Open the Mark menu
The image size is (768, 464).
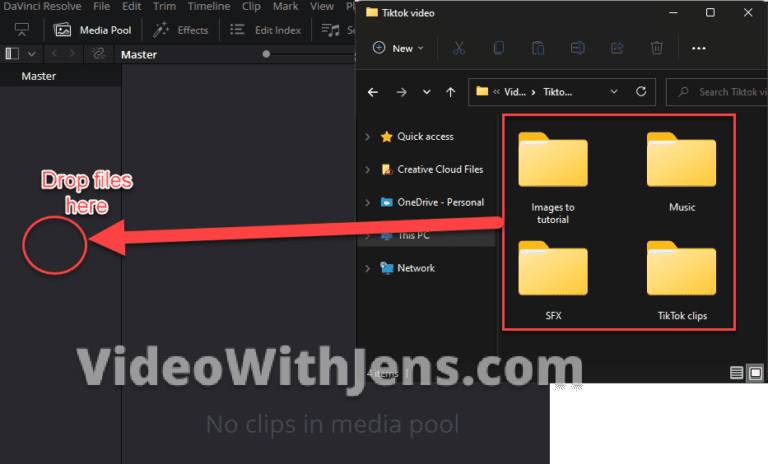[286, 6]
